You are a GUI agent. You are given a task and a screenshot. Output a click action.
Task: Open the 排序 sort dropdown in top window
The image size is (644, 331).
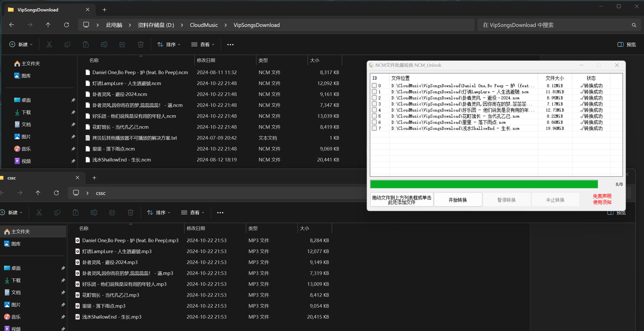[x=169, y=45]
